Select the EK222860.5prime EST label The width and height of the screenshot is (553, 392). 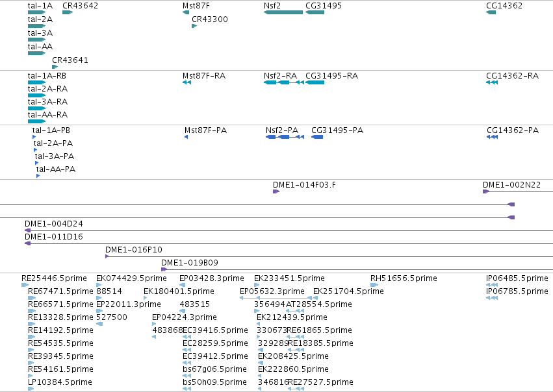click(x=294, y=369)
